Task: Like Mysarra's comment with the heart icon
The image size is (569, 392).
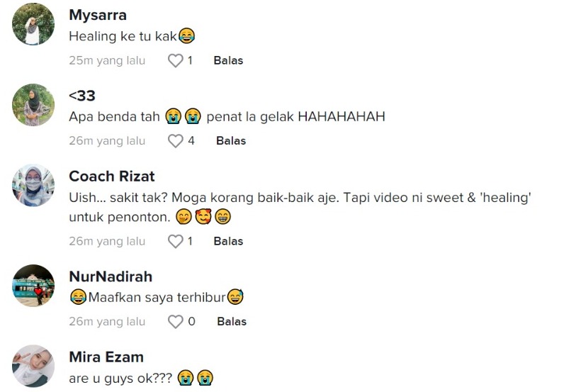Action: pyautogui.click(x=175, y=60)
